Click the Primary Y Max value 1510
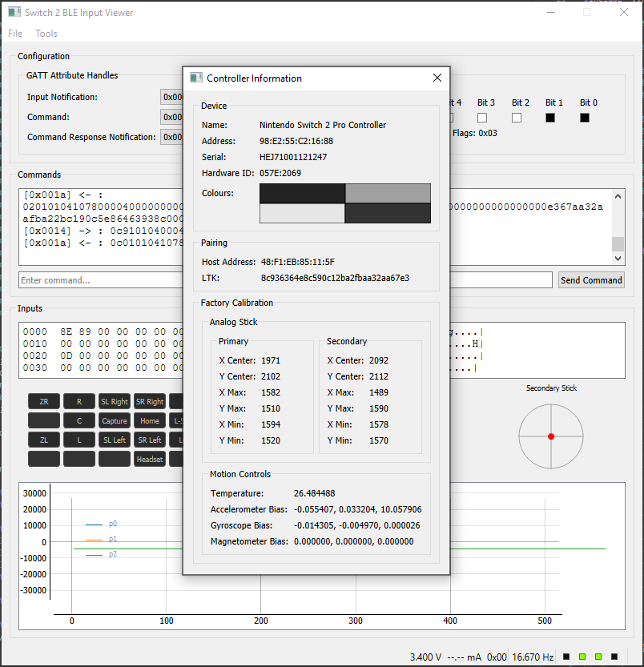This screenshot has width=644, height=667. click(271, 408)
